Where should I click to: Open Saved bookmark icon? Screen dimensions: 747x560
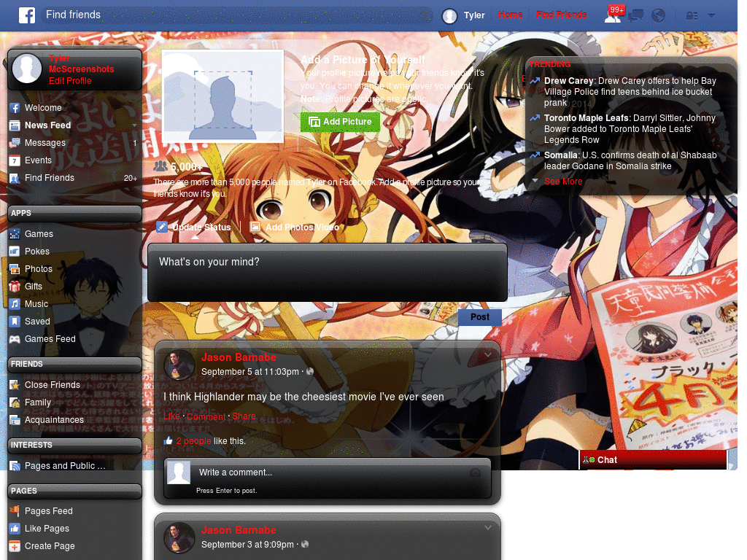point(15,322)
